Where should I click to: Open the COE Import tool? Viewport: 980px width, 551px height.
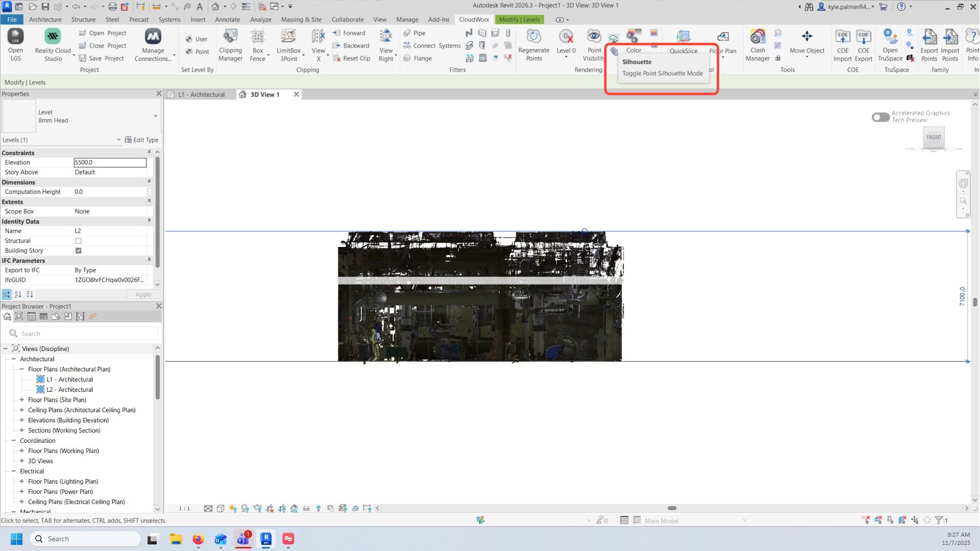tap(843, 45)
